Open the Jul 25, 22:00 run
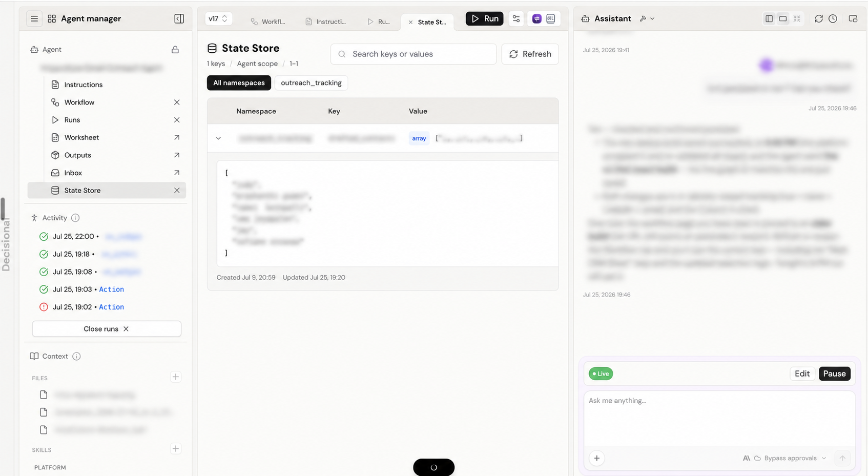The height and width of the screenshot is (476, 868). point(90,236)
